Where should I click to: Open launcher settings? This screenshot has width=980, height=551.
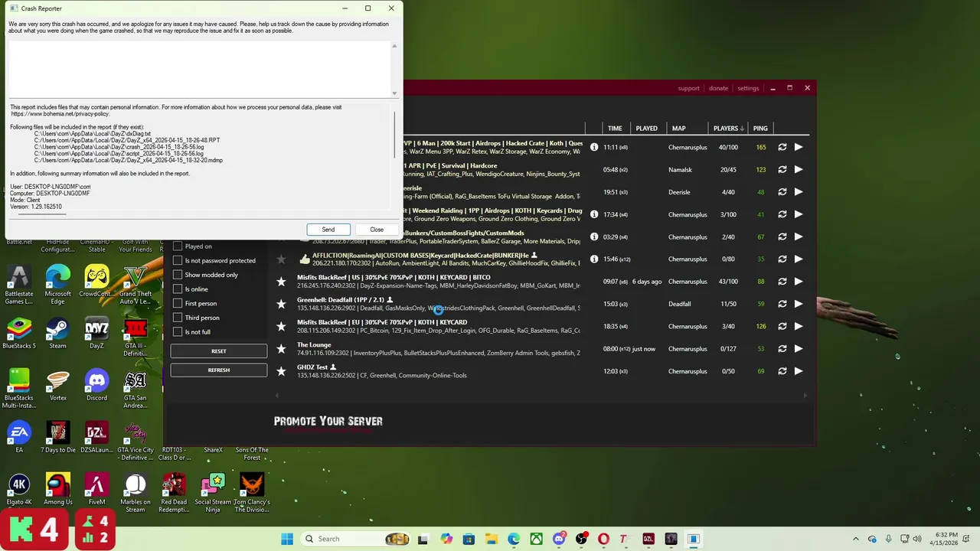748,88
